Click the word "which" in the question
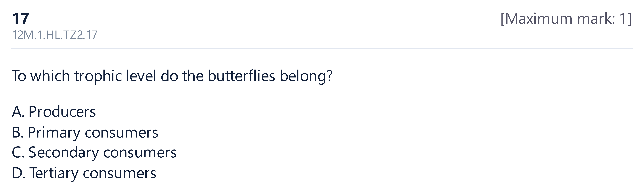Screen dimensions: 644x192 (50, 76)
